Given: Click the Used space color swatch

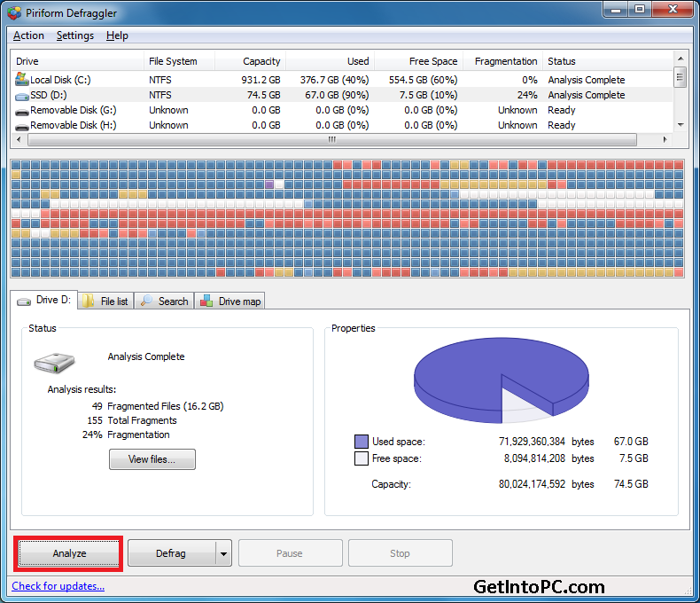Looking at the screenshot, I should coord(362,442).
